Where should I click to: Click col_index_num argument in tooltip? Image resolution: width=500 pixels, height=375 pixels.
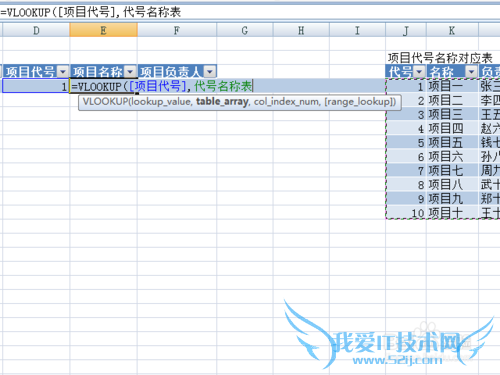(286, 101)
